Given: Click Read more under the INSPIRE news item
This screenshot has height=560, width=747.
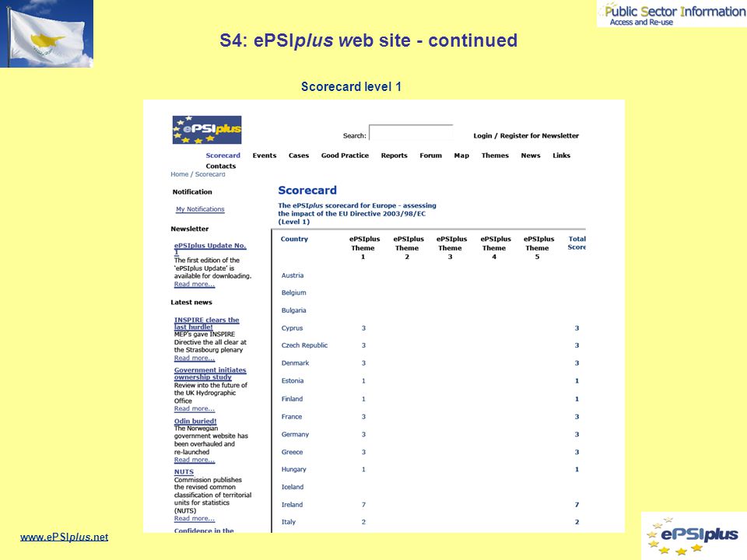Looking at the screenshot, I should [195, 358].
